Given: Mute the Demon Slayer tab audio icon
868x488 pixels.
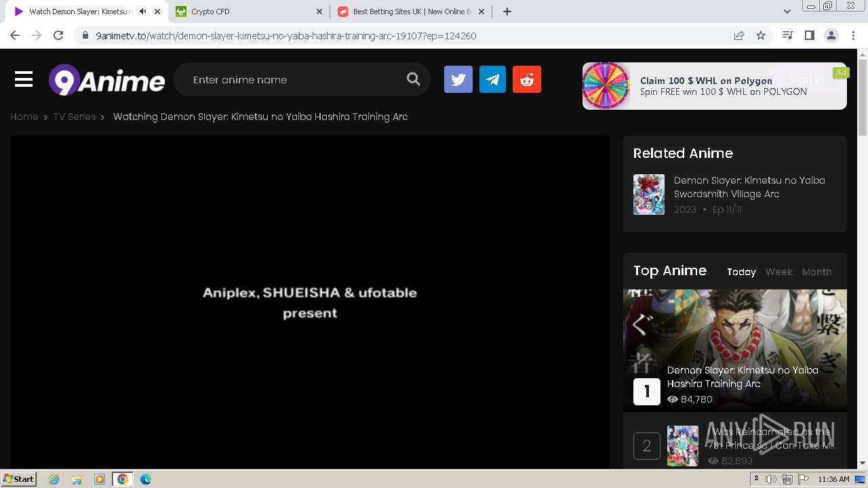Looking at the screenshot, I should click(142, 12).
